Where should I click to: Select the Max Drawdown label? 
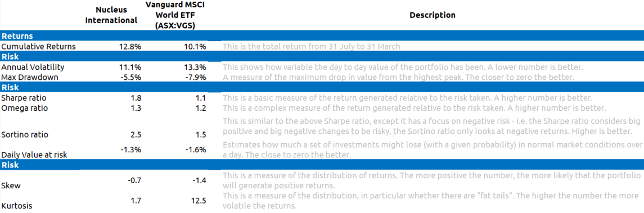[30, 77]
